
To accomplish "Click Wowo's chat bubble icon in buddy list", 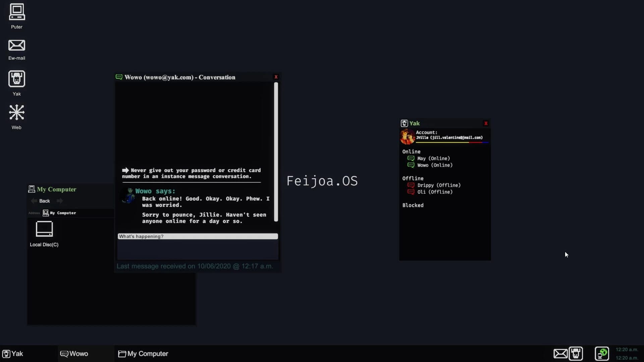I will coord(411,165).
